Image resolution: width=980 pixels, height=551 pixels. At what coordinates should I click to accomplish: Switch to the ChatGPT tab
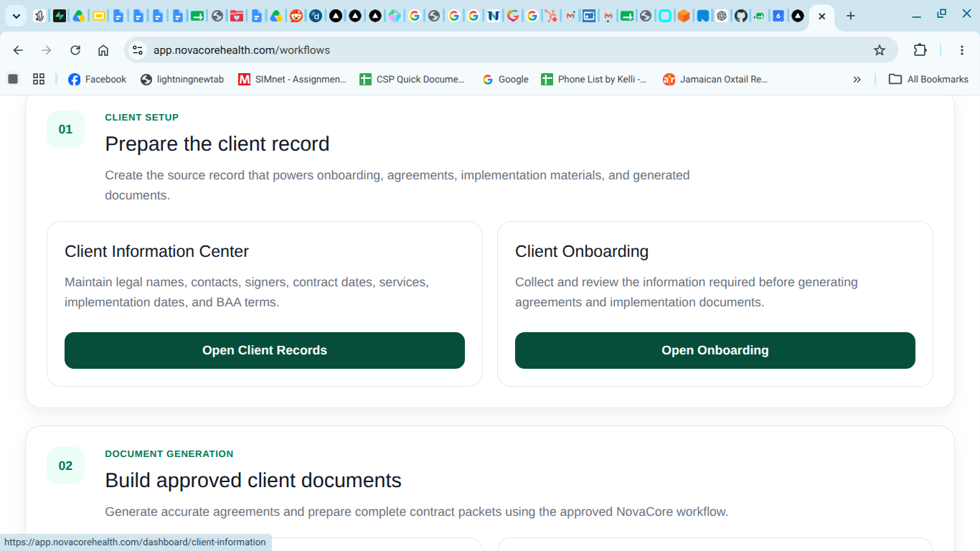click(x=722, y=16)
